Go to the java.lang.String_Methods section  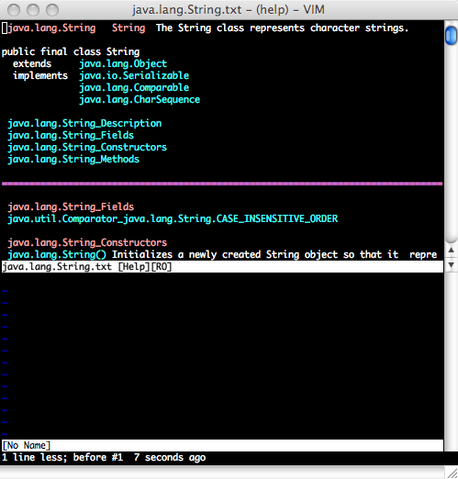tap(73, 159)
